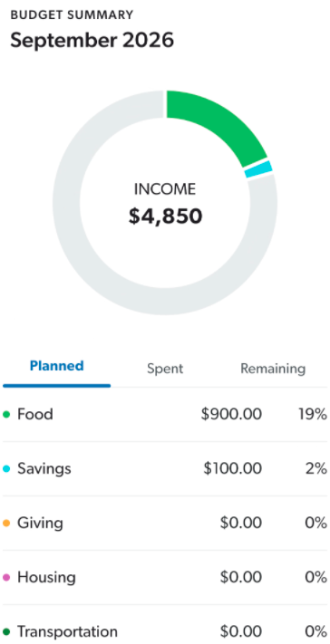Select the Housing category label
Screen dimensions: 330x644
[46, 578]
